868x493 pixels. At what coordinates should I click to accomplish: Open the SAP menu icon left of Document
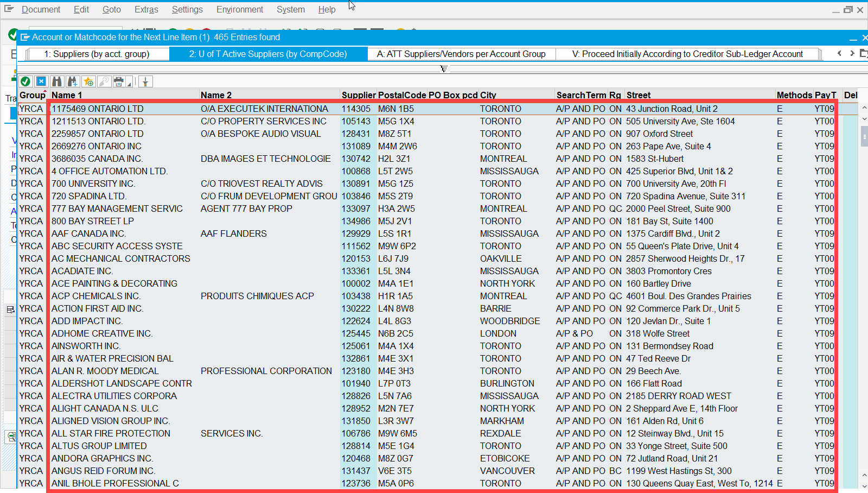[9, 9]
